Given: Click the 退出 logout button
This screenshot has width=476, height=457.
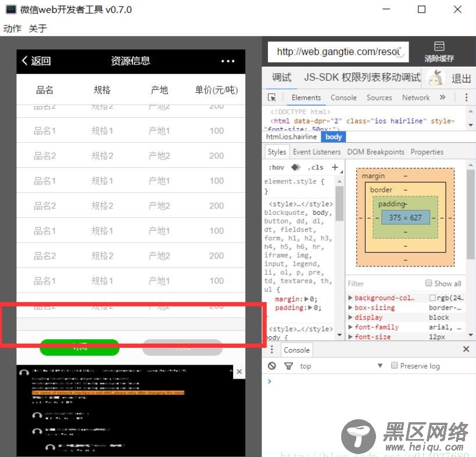Looking at the screenshot, I should tap(461, 78).
